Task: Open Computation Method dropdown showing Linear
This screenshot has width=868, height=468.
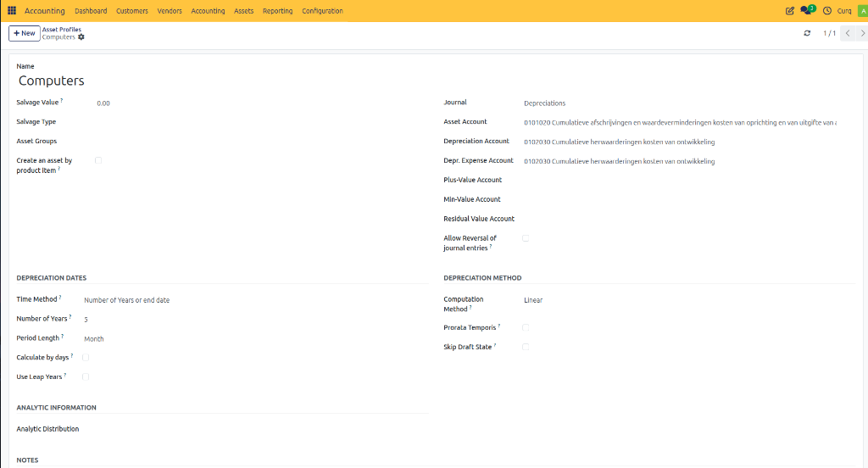Action: pos(688,299)
